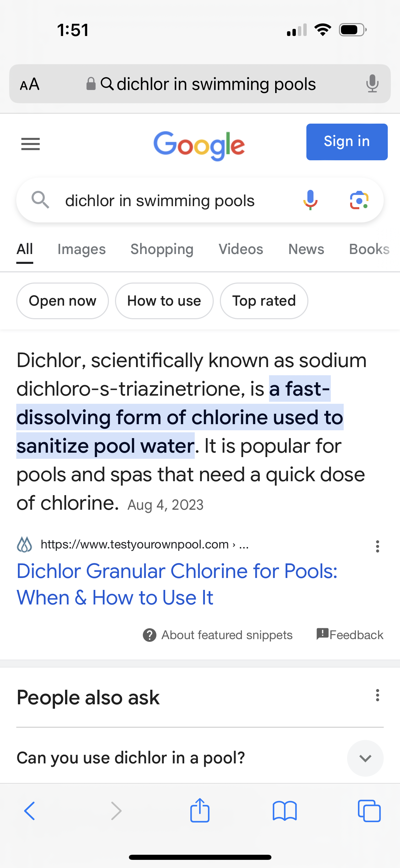The height and width of the screenshot is (868, 400).
Task: Select the Shopping tab
Action: pos(162,249)
